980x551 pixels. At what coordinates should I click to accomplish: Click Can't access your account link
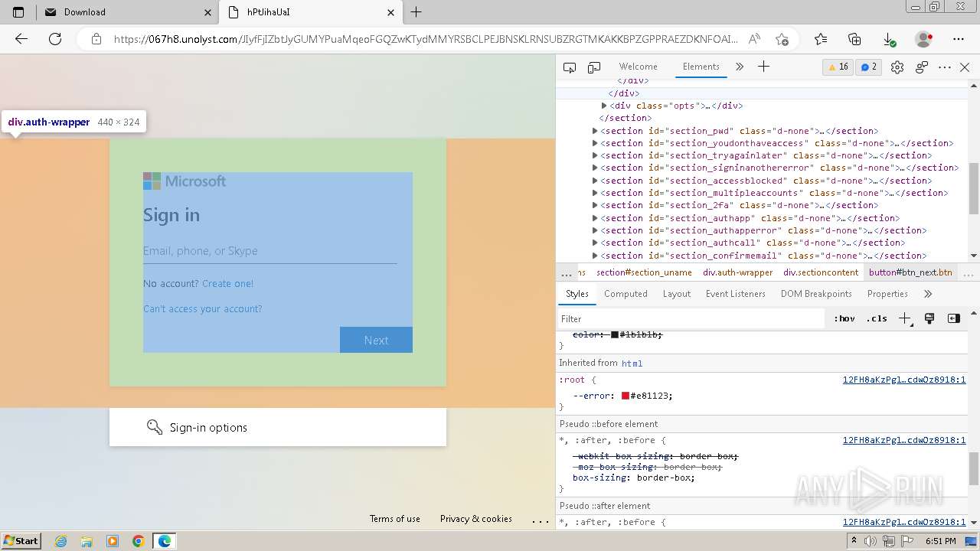click(x=202, y=308)
